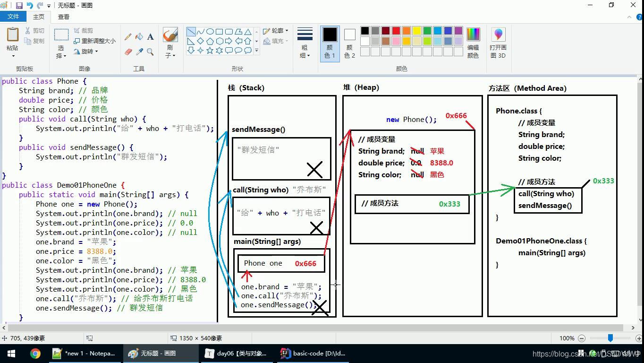Open the 旋转 rotate dropdown
The image size is (644, 363).
(x=86, y=52)
